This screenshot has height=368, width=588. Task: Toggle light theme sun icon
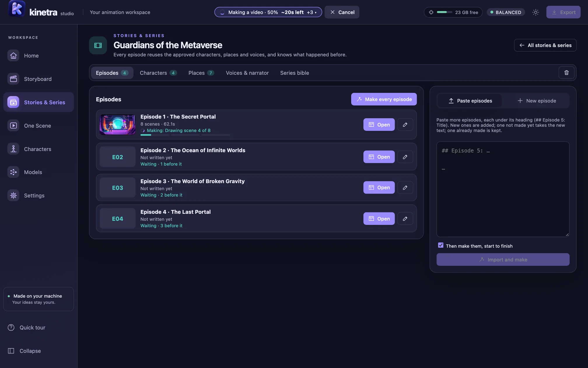coord(535,12)
